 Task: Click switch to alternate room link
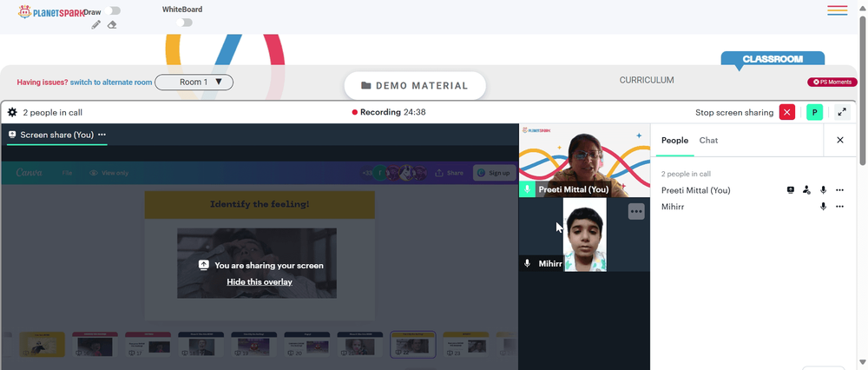[x=111, y=82]
